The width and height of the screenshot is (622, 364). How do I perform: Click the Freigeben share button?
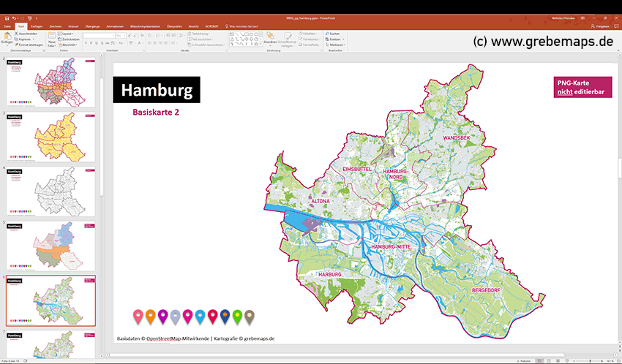pyautogui.click(x=602, y=26)
